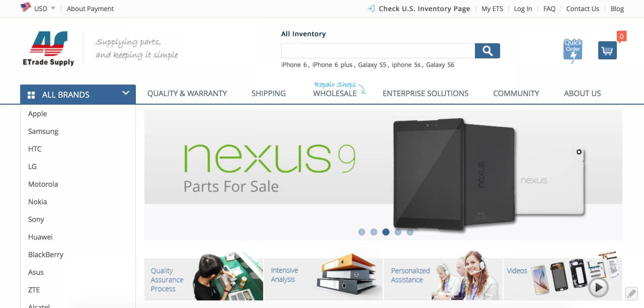Click the pencil edit icon at bottom right
This screenshot has height=308, width=644.
pos(632,294)
